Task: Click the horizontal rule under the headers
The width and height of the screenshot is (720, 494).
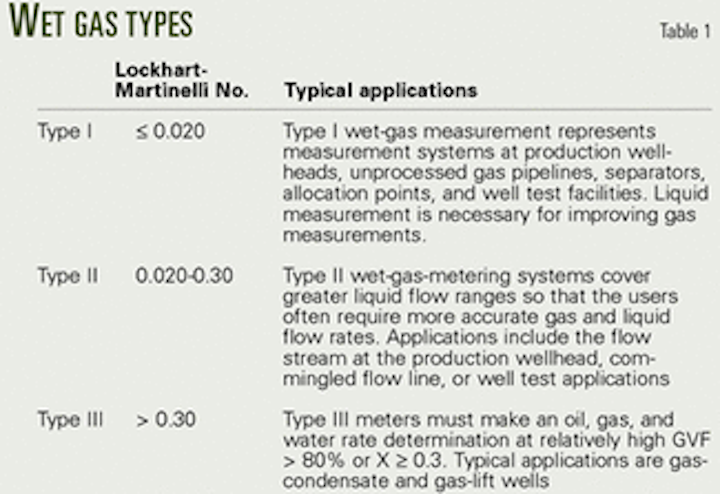Action: 374,110
